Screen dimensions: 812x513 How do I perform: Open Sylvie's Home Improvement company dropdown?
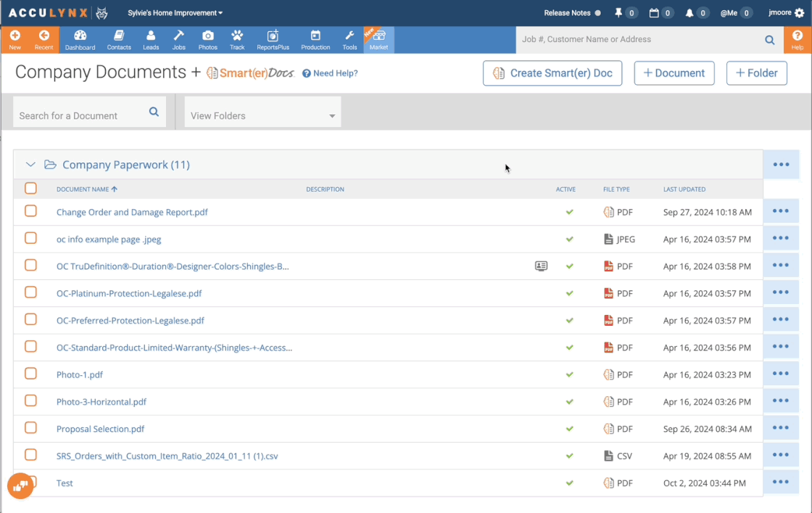click(175, 13)
